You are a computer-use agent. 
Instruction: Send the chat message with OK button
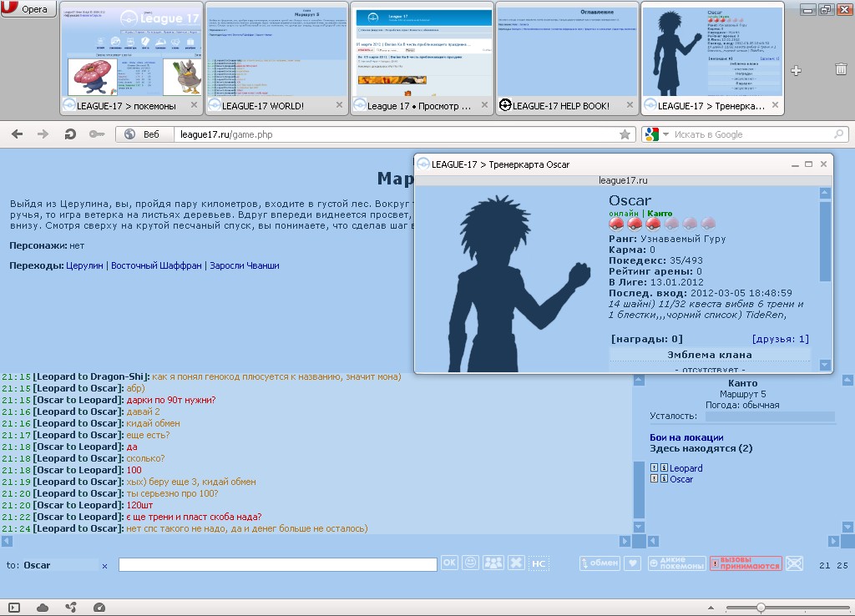pos(449,563)
